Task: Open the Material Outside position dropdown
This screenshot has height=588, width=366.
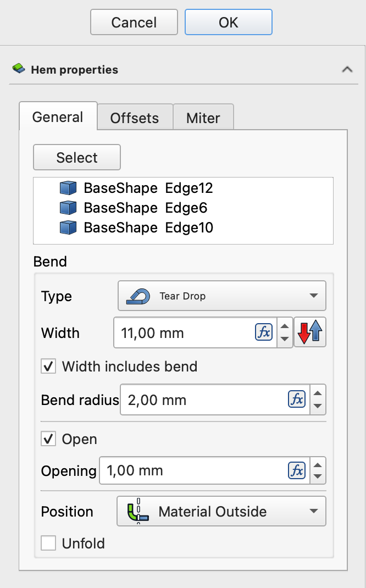Action: [221, 512]
